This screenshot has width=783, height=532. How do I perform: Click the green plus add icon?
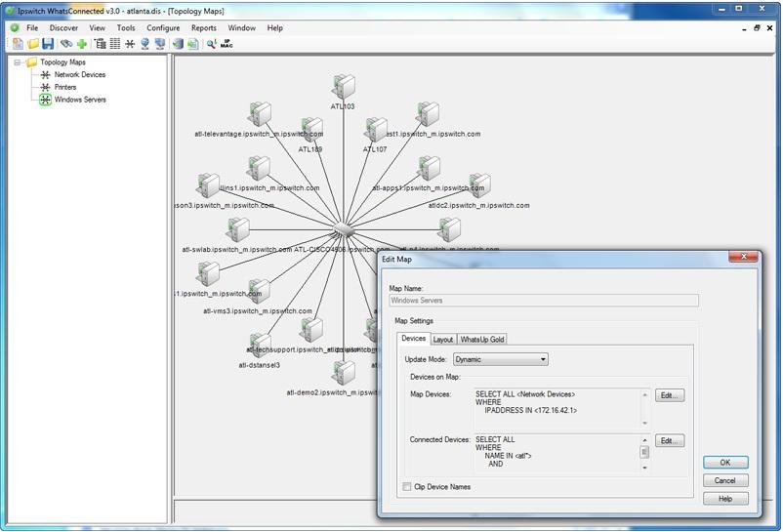pyautogui.click(x=82, y=44)
